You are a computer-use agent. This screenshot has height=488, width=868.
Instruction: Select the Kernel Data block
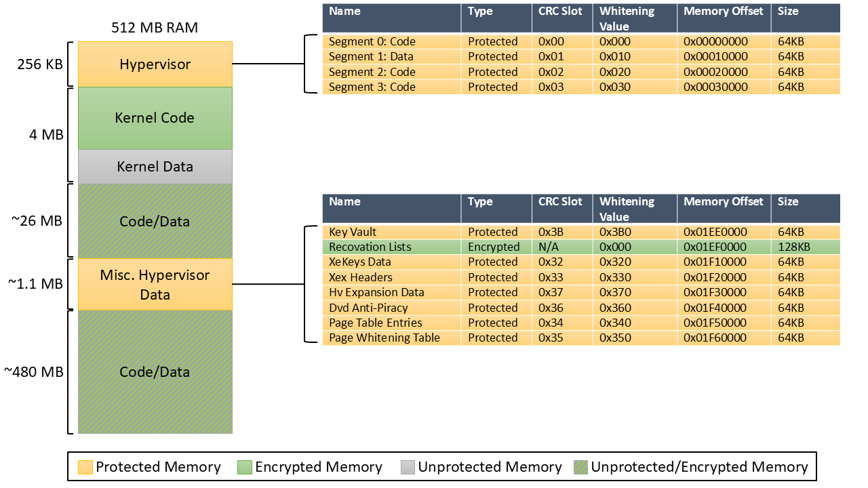(x=155, y=167)
